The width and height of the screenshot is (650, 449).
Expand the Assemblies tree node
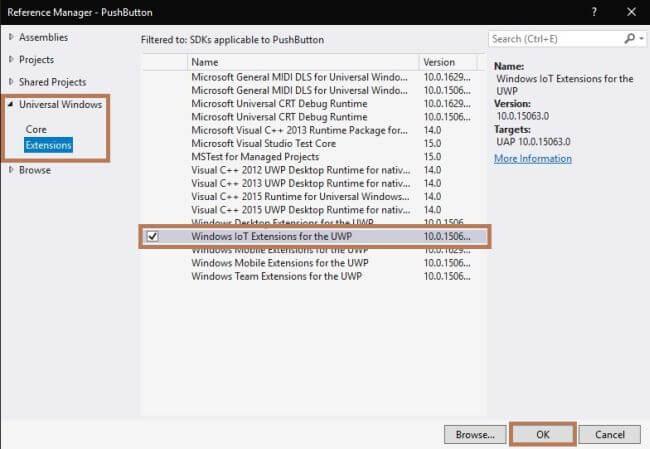click(11, 37)
